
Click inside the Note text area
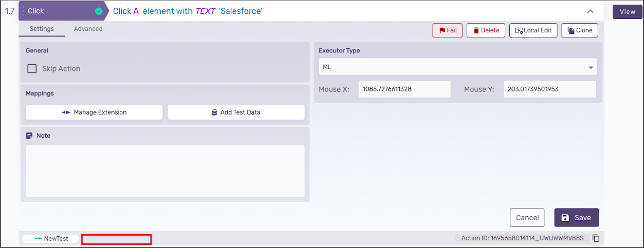point(165,171)
